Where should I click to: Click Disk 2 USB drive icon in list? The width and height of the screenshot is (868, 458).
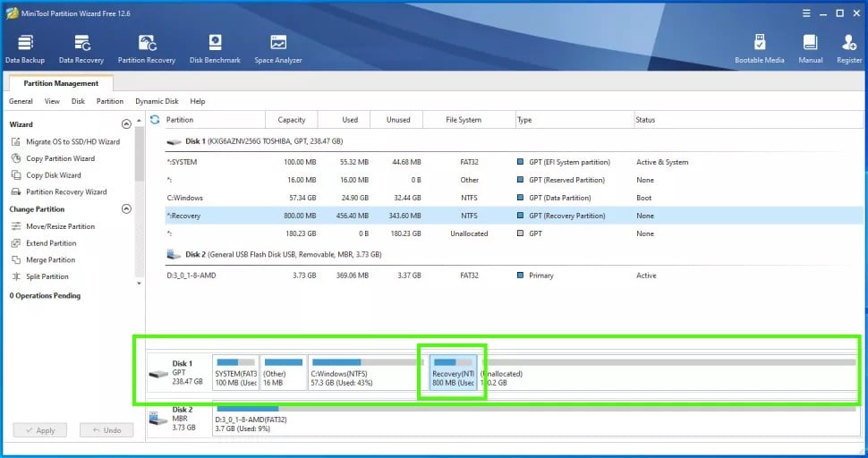pyautogui.click(x=174, y=254)
